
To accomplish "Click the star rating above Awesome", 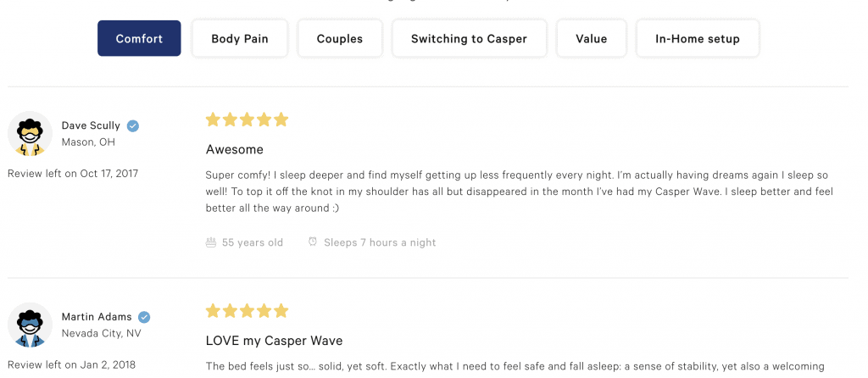I will point(247,120).
